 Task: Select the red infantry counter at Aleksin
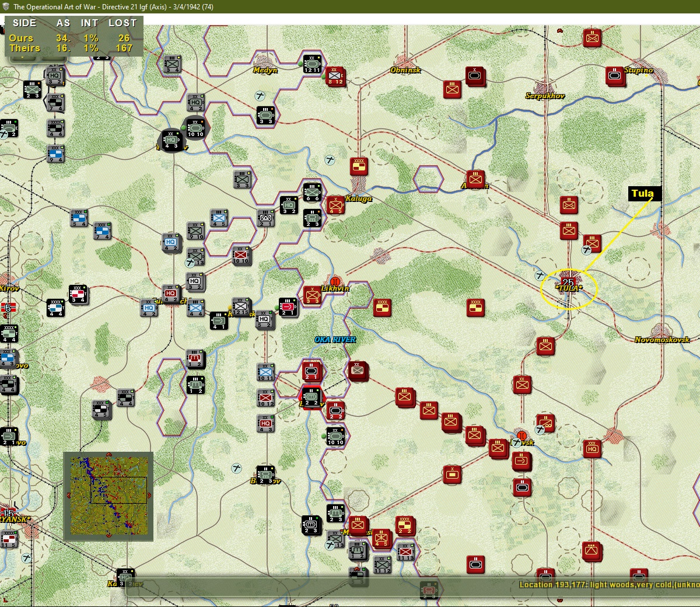tap(475, 179)
